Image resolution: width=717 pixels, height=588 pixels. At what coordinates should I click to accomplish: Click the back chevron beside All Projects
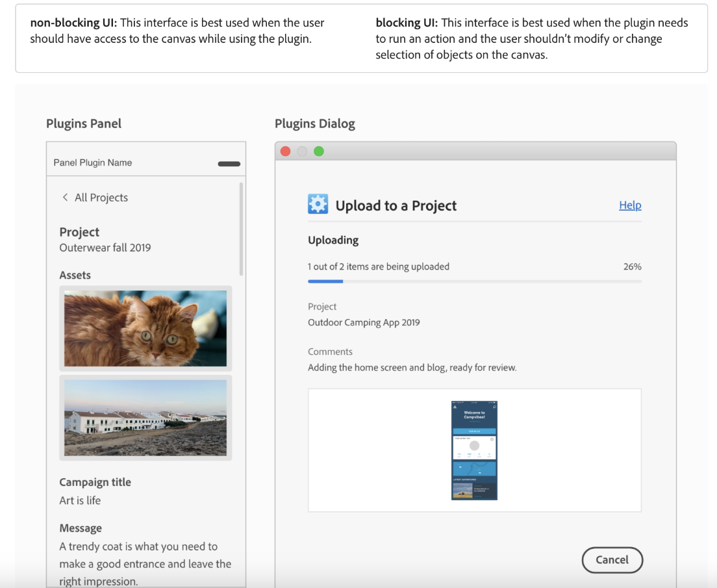click(x=65, y=197)
